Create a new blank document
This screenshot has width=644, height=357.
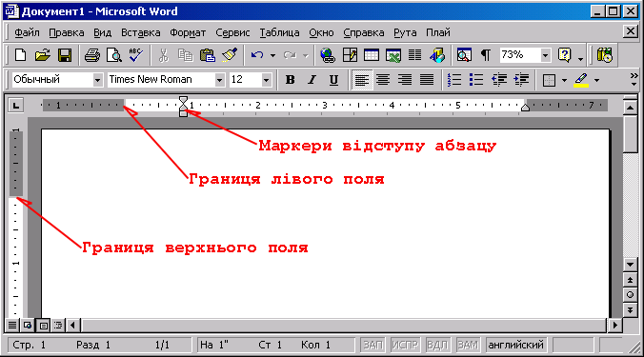coord(21,55)
